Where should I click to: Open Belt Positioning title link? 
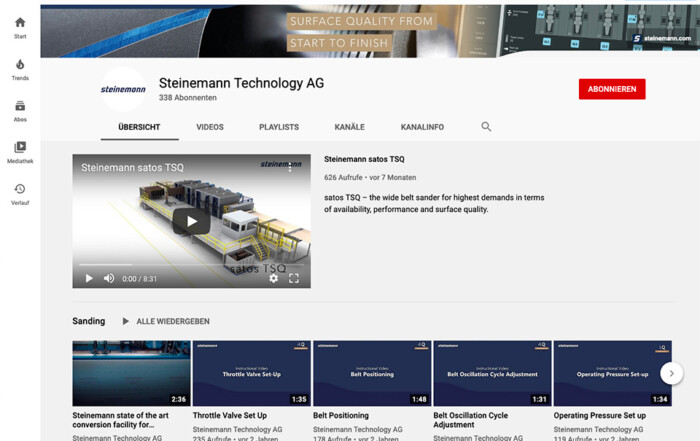(341, 416)
